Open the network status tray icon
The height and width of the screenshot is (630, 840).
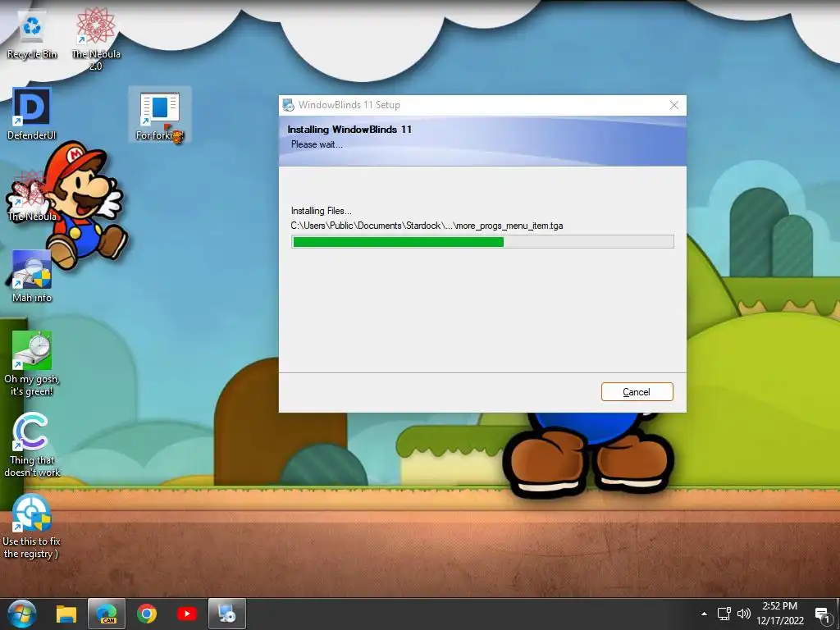(x=724, y=614)
